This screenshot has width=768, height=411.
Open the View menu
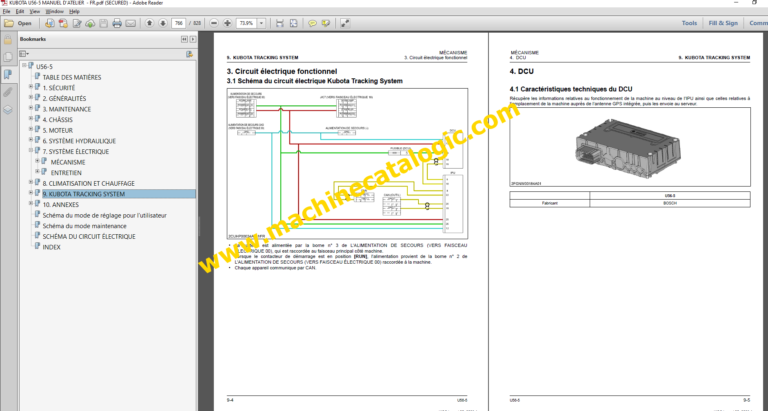(x=34, y=11)
